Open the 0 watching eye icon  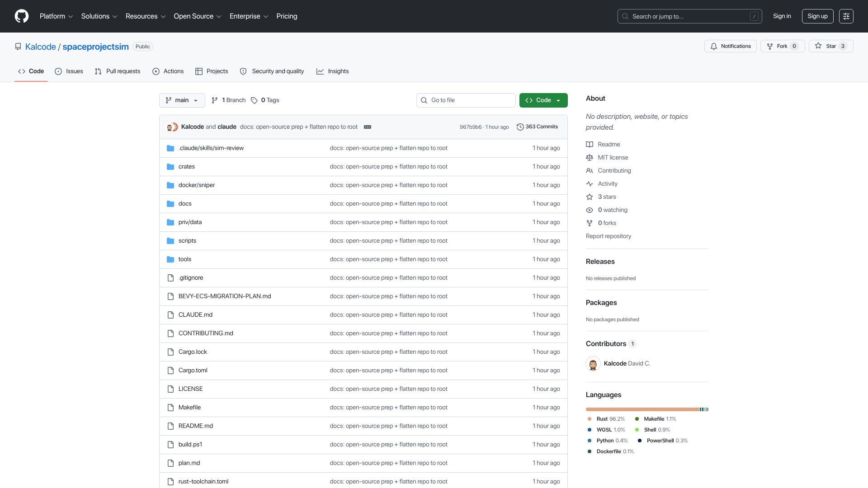pos(590,210)
